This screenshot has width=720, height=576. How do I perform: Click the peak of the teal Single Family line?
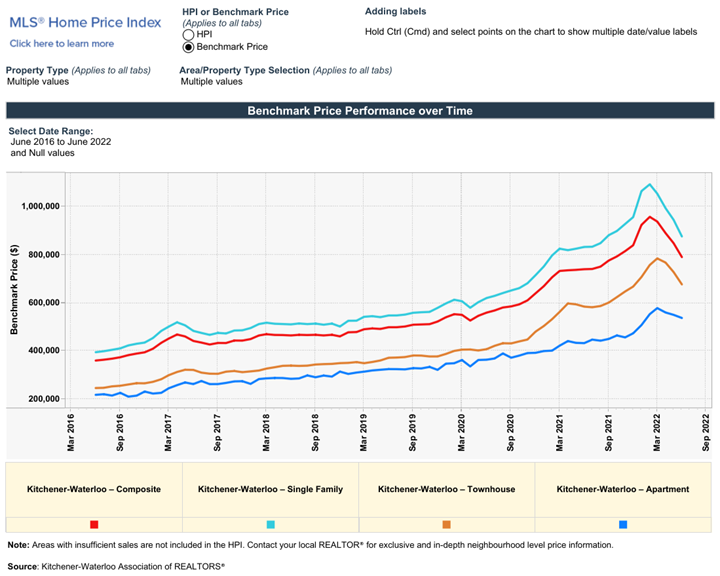click(649, 184)
